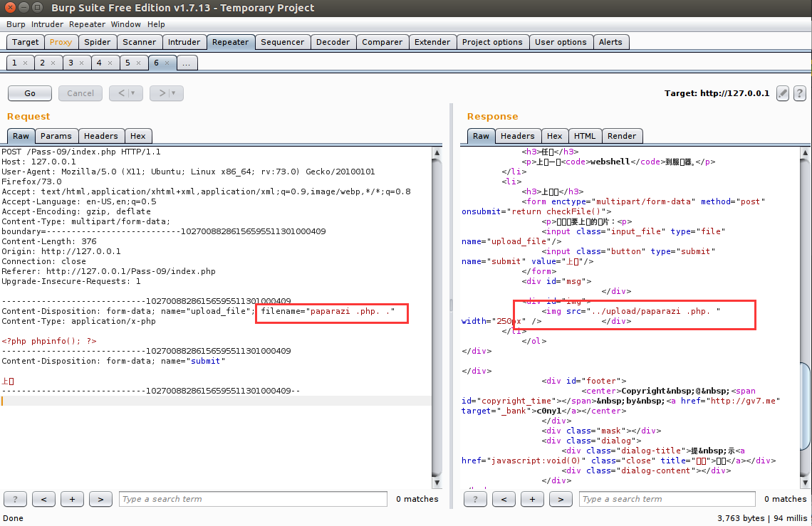The width and height of the screenshot is (812, 526).
Task: Close Repeater tab 3
Action: click(x=81, y=63)
